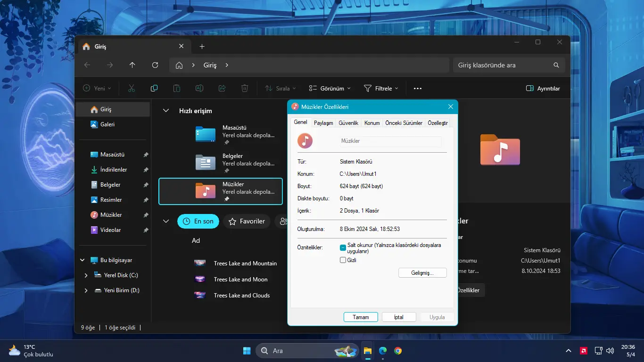
Task: Click the AMD icon in the system tray
Action: [583, 351]
